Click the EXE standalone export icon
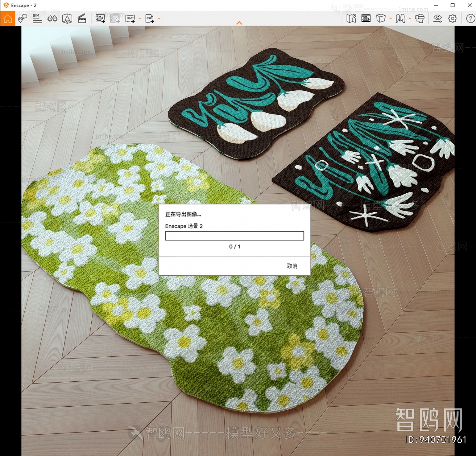 click(150, 18)
